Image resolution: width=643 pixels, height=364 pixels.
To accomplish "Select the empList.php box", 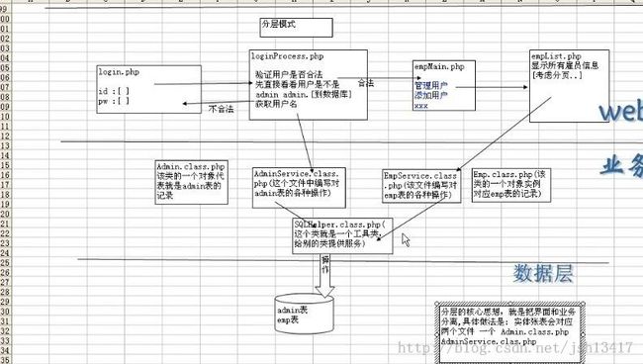I will [x=569, y=86].
